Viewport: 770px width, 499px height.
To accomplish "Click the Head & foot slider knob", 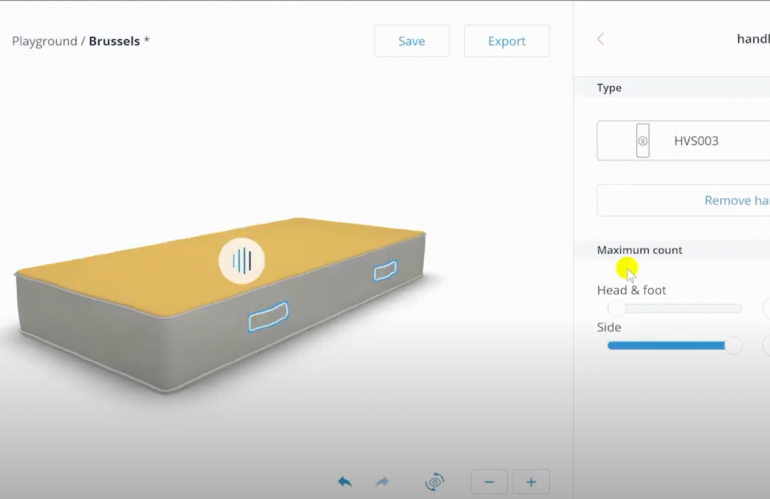I will [x=617, y=309].
